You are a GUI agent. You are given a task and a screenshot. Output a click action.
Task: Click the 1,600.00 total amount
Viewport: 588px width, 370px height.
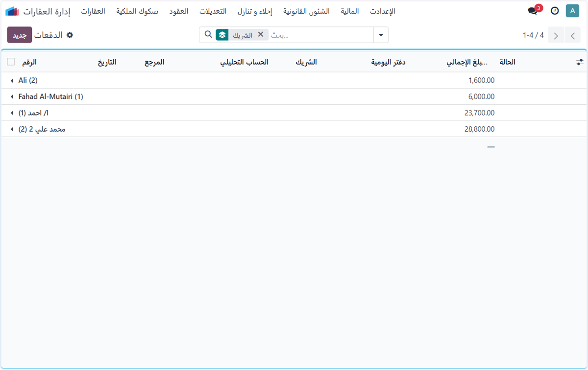click(482, 80)
